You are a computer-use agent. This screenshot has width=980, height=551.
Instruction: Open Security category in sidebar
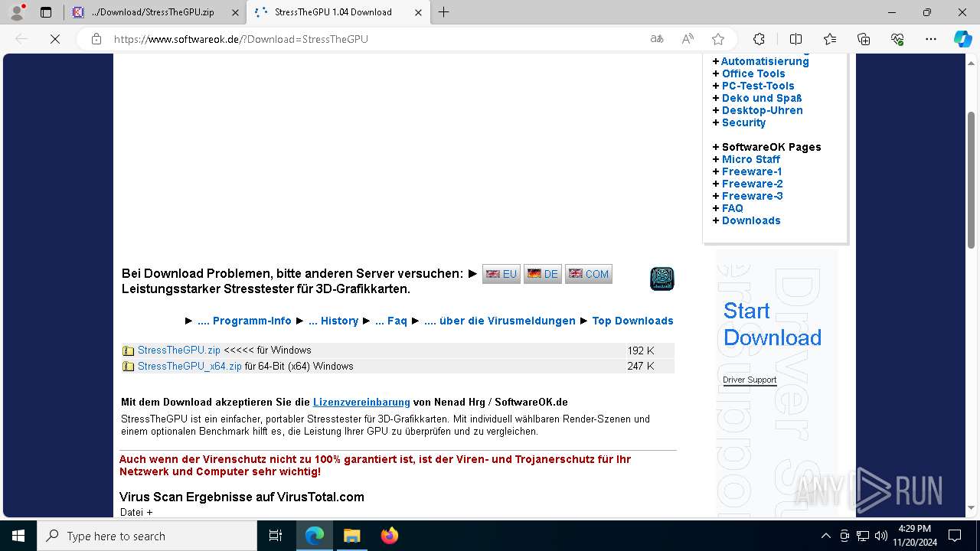(743, 122)
